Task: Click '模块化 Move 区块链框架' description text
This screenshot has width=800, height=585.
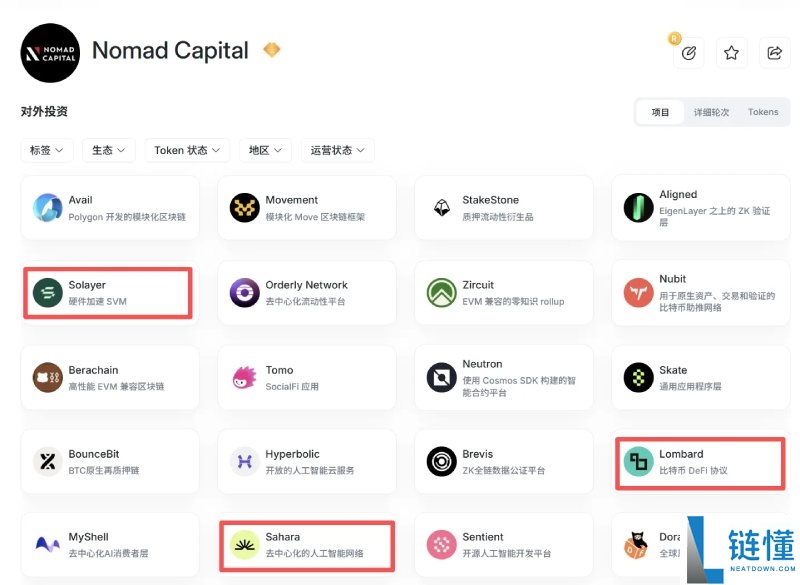Action: coord(315,217)
